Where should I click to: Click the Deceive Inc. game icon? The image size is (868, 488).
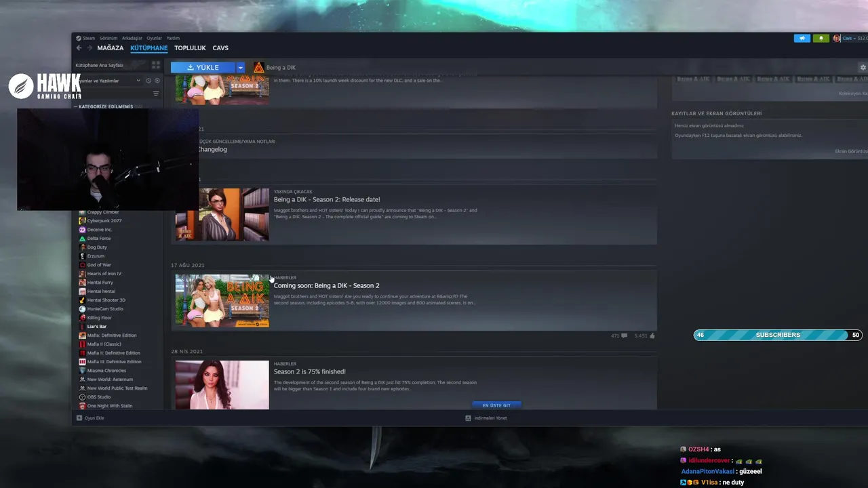coord(82,230)
